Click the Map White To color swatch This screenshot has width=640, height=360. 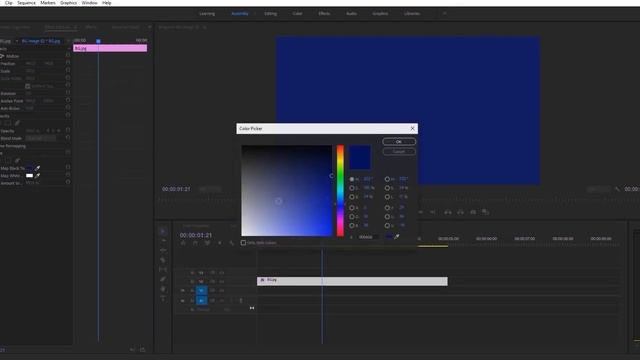pos(29,176)
